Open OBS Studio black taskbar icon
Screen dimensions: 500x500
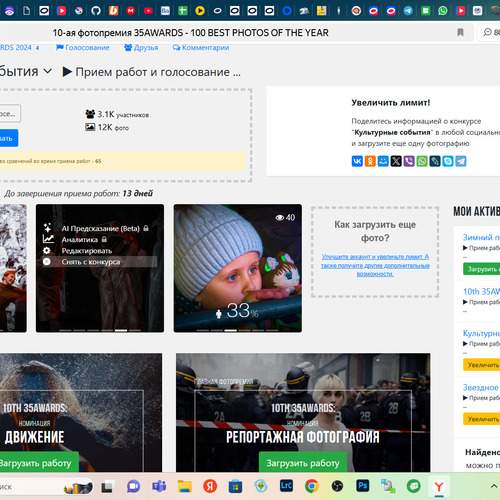337,486
